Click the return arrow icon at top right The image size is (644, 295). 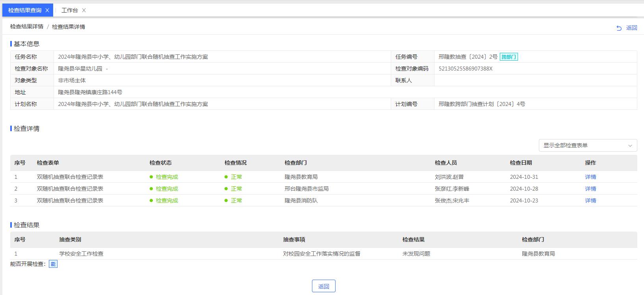coord(619,28)
